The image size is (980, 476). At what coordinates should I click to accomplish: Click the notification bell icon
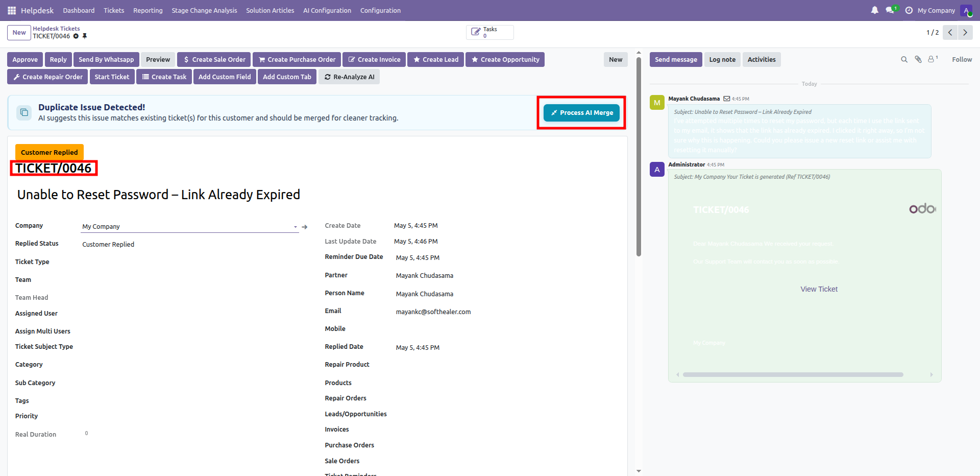click(x=875, y=10)
